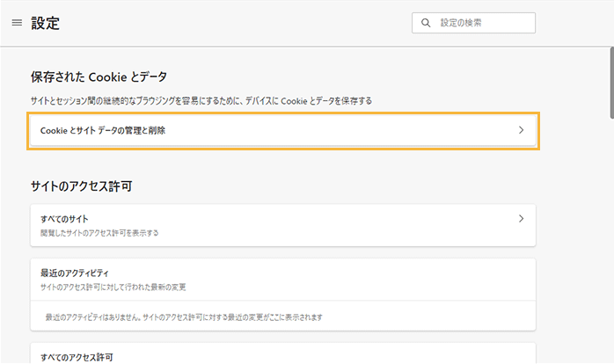Click the 設定 page title
The width and height of the screenshot is (614, 364).
[46, 24]
